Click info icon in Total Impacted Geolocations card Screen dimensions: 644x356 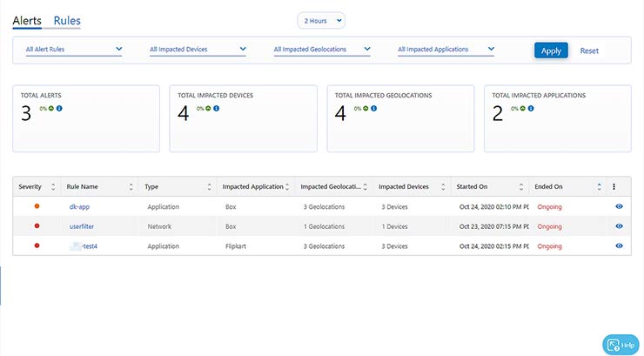point(374,109)
